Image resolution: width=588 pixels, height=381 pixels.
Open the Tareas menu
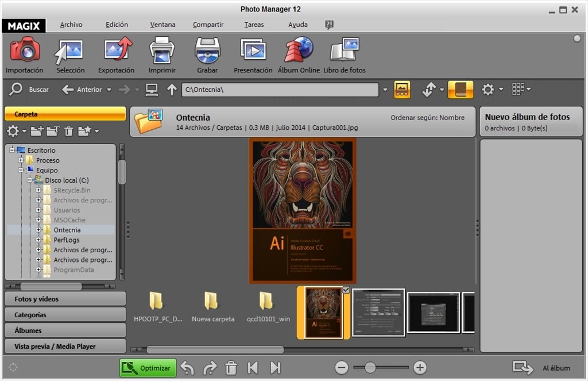(254, 25)
